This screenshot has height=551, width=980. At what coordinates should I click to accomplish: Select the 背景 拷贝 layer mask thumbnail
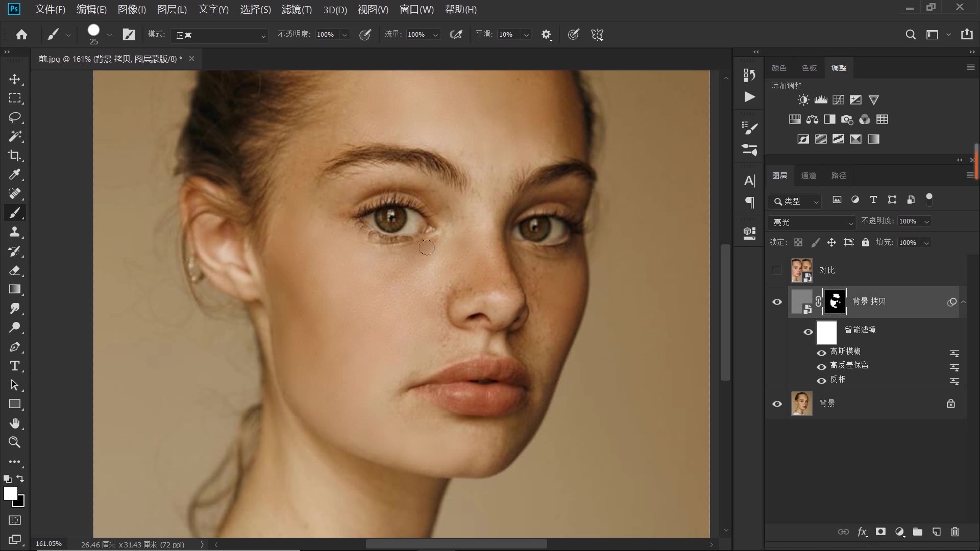point(835,302)
